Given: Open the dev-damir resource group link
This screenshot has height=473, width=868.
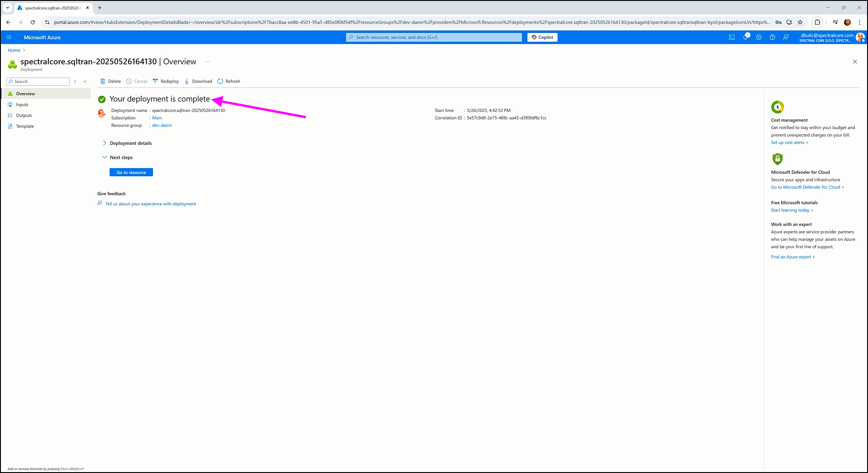Looking at the screenshot, I should [x=162, y=125].
